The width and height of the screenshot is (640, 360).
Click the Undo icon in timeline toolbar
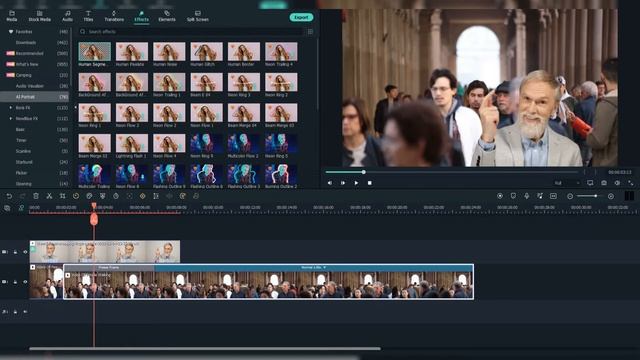coord(9,196)
